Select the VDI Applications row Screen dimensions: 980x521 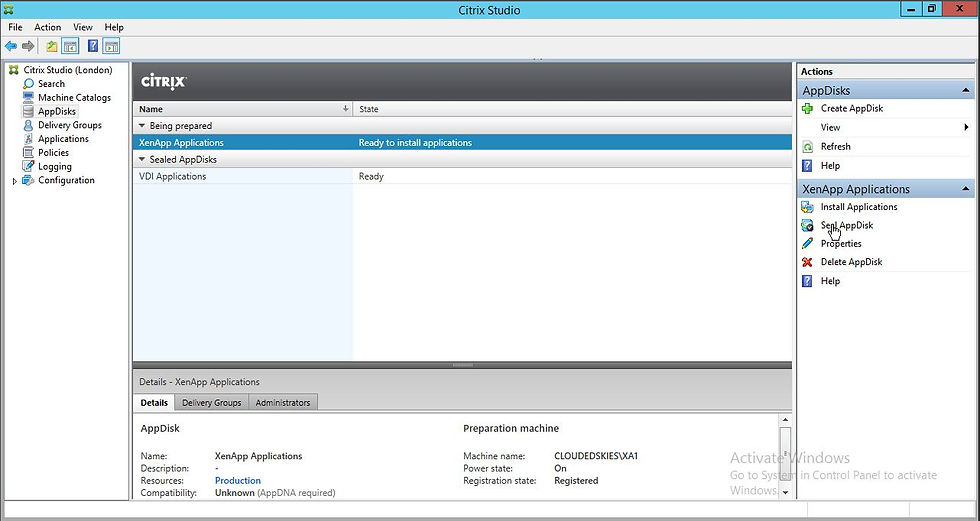click(x=462, y=176)
